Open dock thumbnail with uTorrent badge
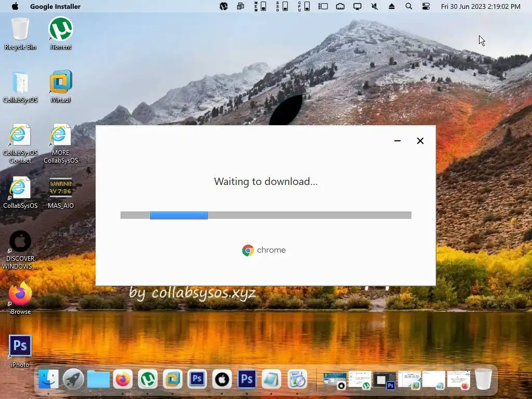Image resolution: width=532 pixels, height=399 pixels. pos(360,380)
